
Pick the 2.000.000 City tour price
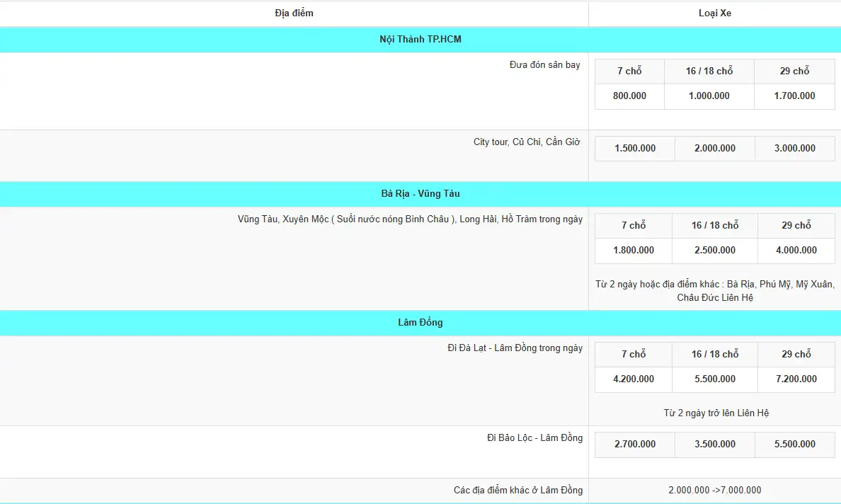(x=715, y=149)
